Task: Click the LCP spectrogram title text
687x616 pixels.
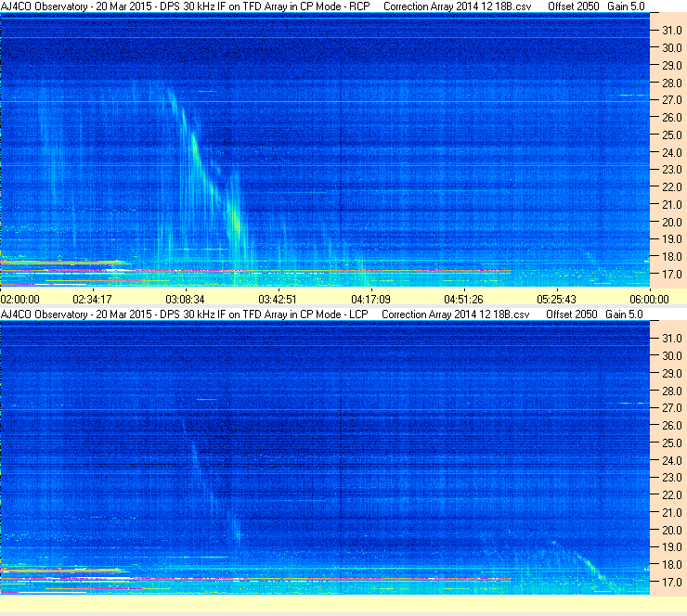Action: (185, 314)
